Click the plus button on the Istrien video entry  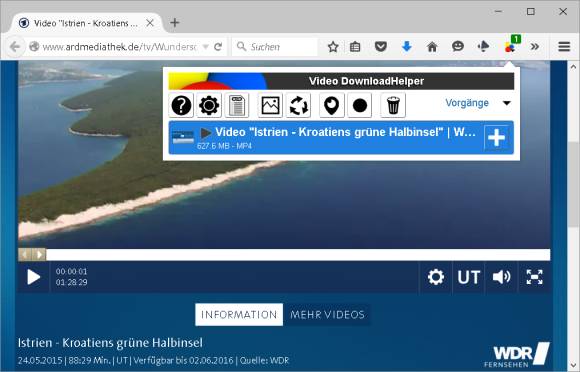click(496, 138)
